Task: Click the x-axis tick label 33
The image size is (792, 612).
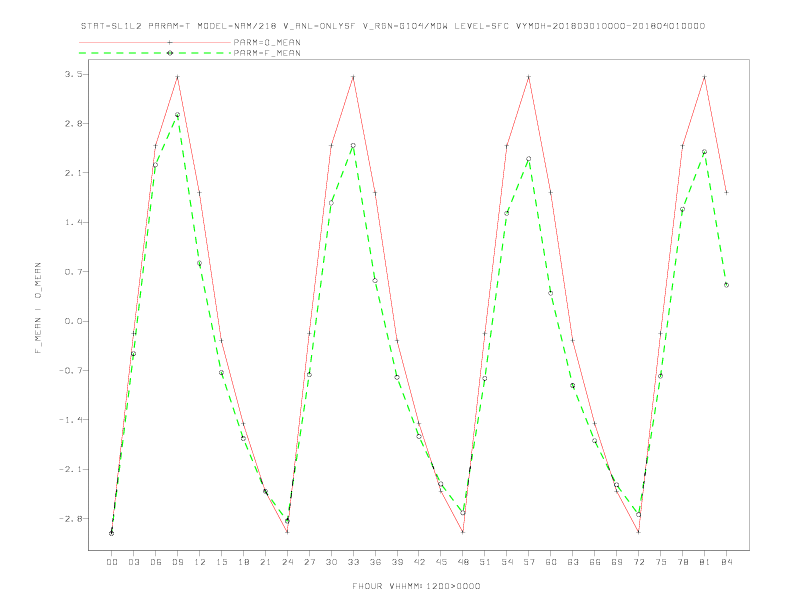Action: tap(353, 562)
